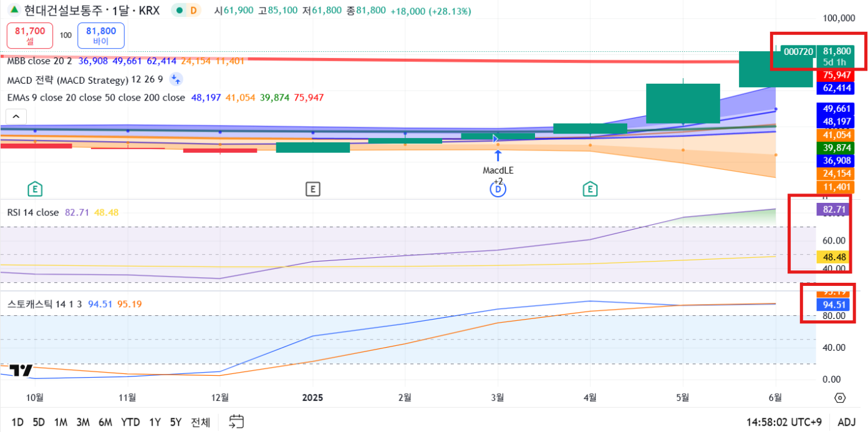Click the 95.19 value in Stochastic legend
This screenshot has height=432, width=868.
[129, 304]
